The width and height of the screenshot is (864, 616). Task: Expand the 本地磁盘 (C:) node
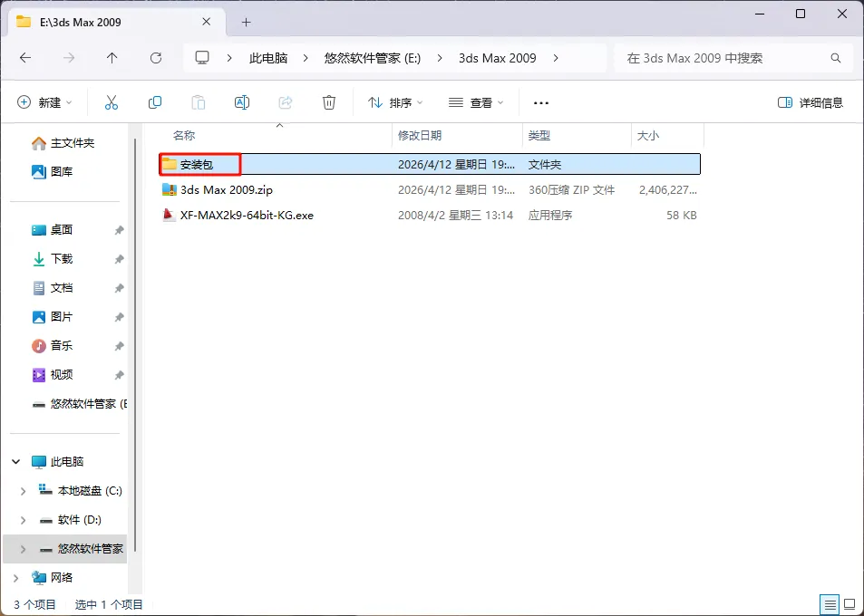point(24,490)
